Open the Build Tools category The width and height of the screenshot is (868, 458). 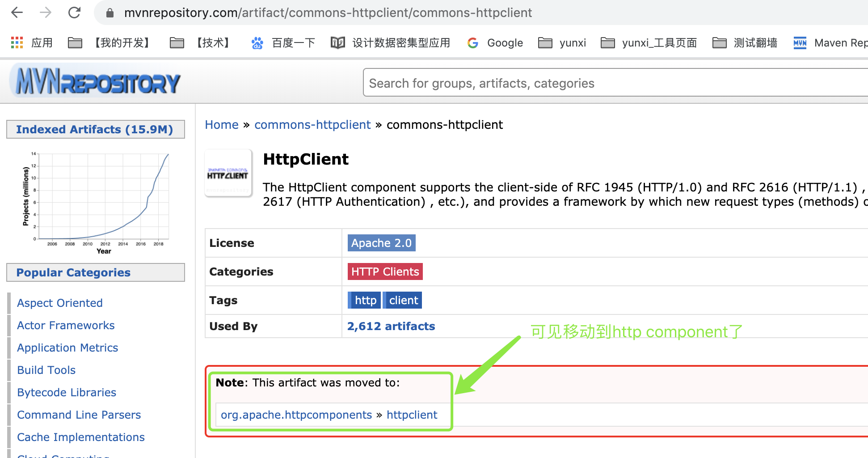pyautogui.click(x=46, y=370)
